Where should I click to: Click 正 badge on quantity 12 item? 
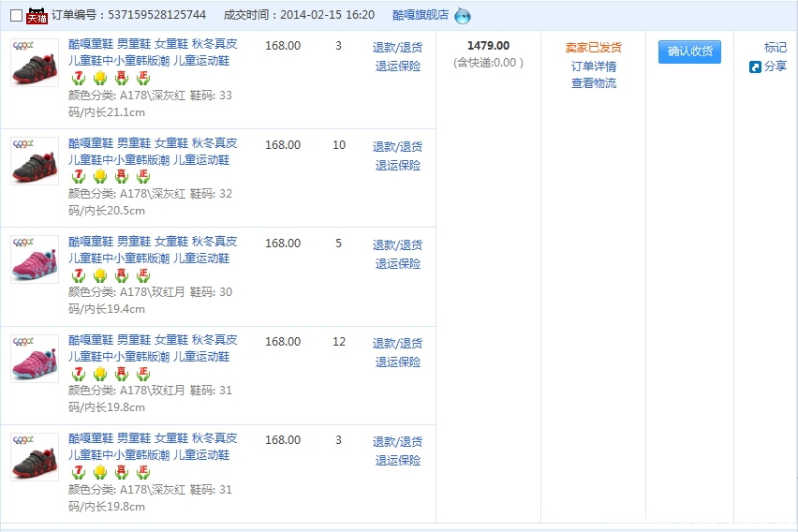[143, 373]
